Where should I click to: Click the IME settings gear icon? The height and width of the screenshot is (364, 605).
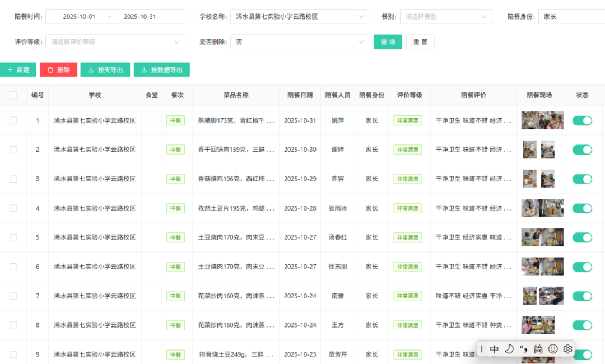[x=567, y=349]
